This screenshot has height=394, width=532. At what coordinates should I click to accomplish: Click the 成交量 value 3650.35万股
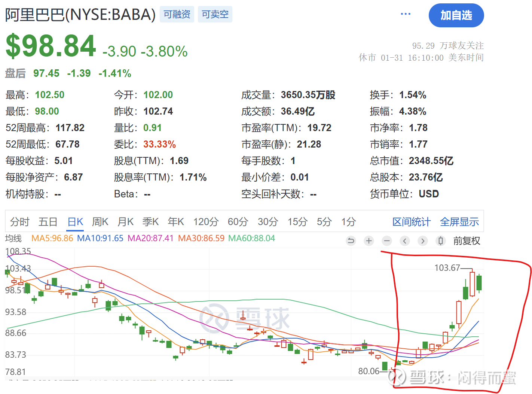[x=308, y=95]
